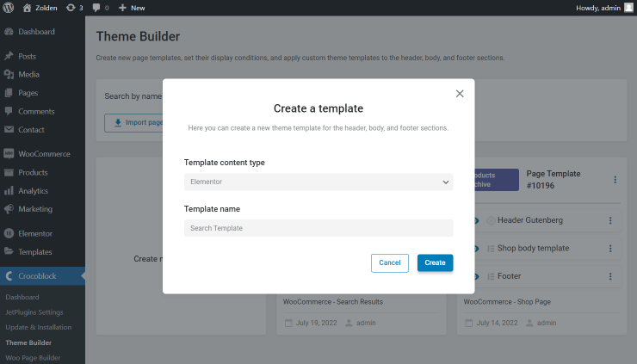
Task: Click the Create button
Action: [435, 262]
